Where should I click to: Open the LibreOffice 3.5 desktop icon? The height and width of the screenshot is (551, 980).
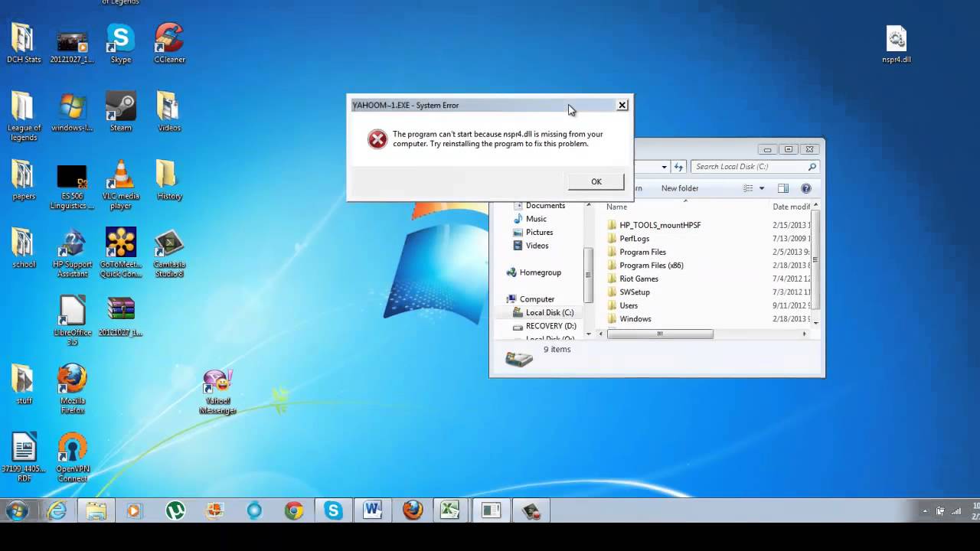72,321
